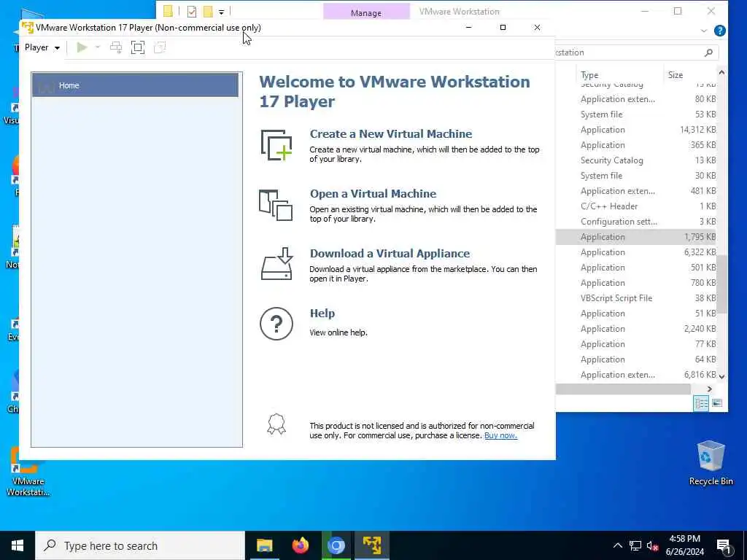The image size is (747, 560).
Task: Open the Windows Start menu
Action: pyautogui.click(x=18, y=545)
